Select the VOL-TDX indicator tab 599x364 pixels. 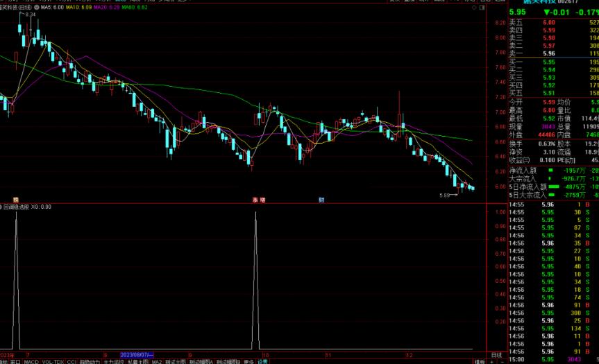tap(53, 361)
